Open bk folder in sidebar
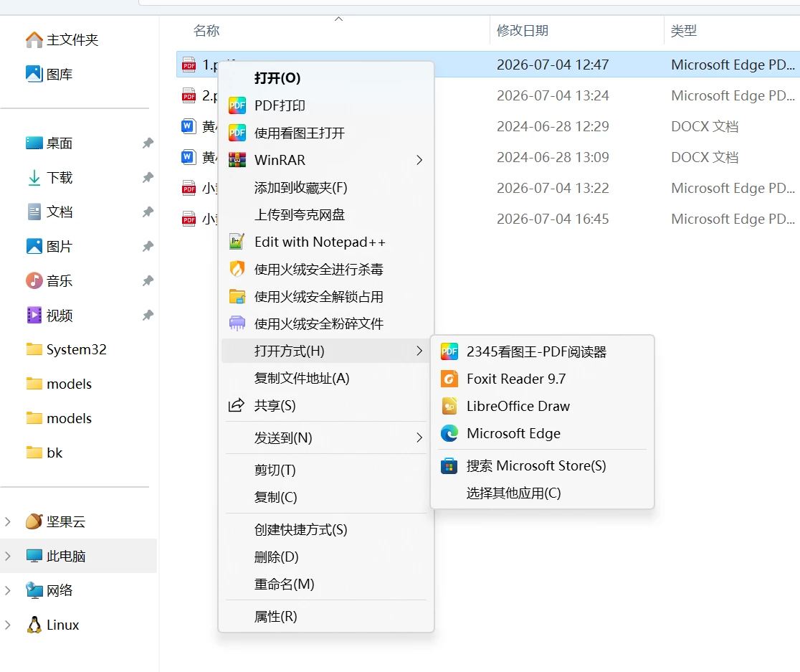 coord(54,453)
